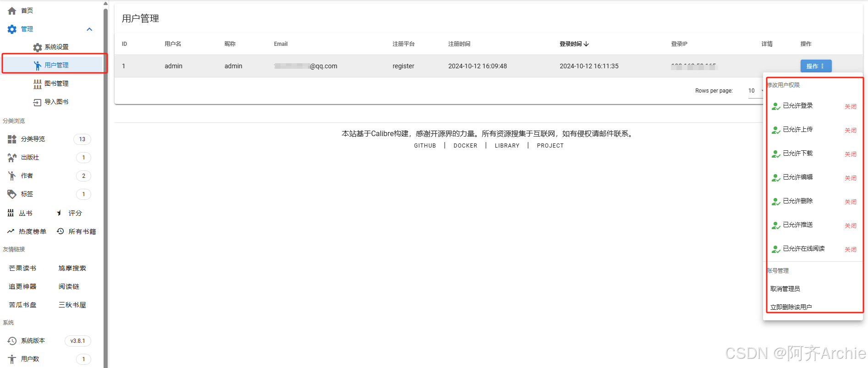Visit the 苦瓜书盘 friend link

[22, 305]
